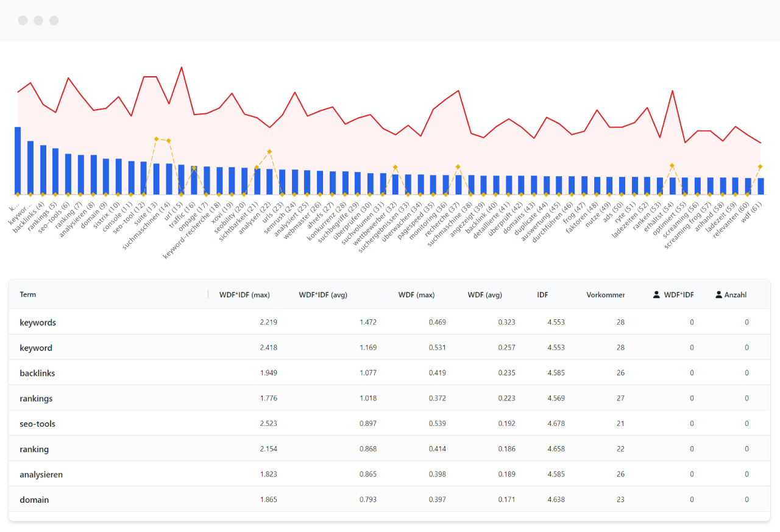Sort by the Term column header
Viewport: 780px width, 532px height.
point(28,294)
